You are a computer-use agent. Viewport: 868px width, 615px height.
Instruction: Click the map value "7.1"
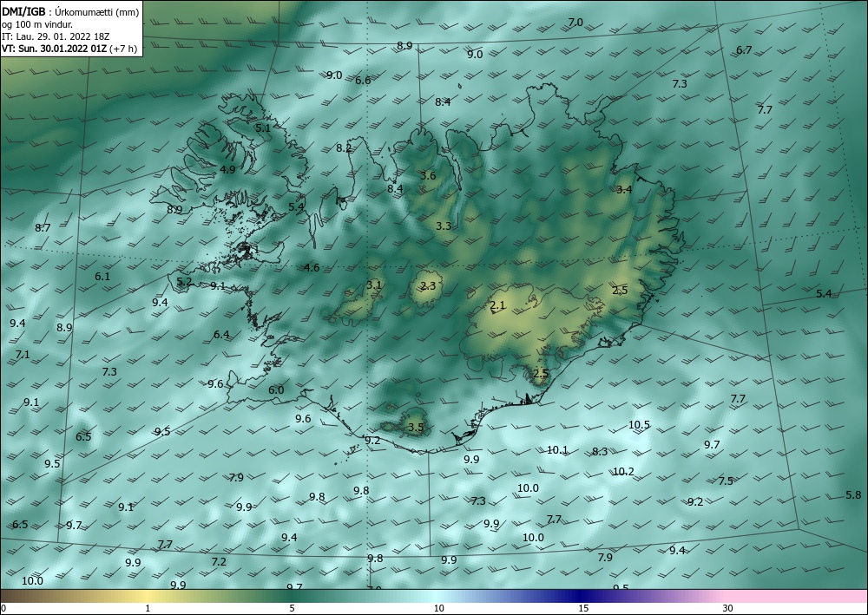(x=23, y=355)
